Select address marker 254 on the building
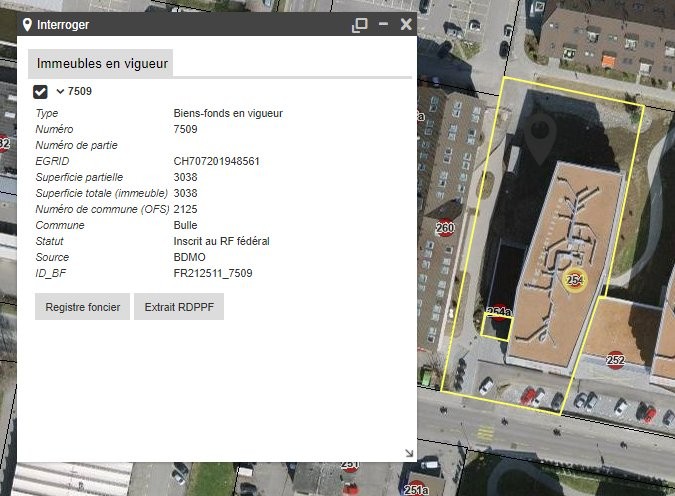The width and height of the screenshot is (675, 496). click(x=574, y=280)
